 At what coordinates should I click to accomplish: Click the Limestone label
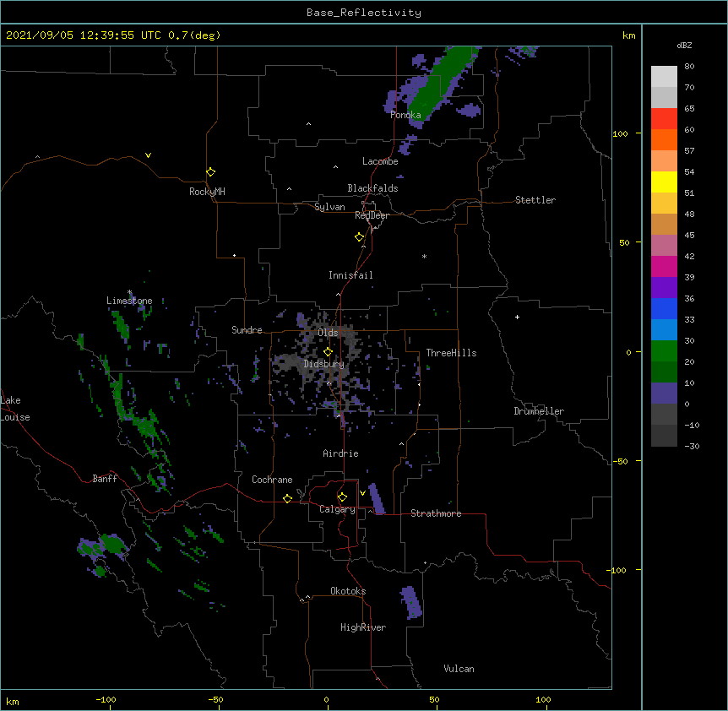pyautogui.click(x=129, y=301)
